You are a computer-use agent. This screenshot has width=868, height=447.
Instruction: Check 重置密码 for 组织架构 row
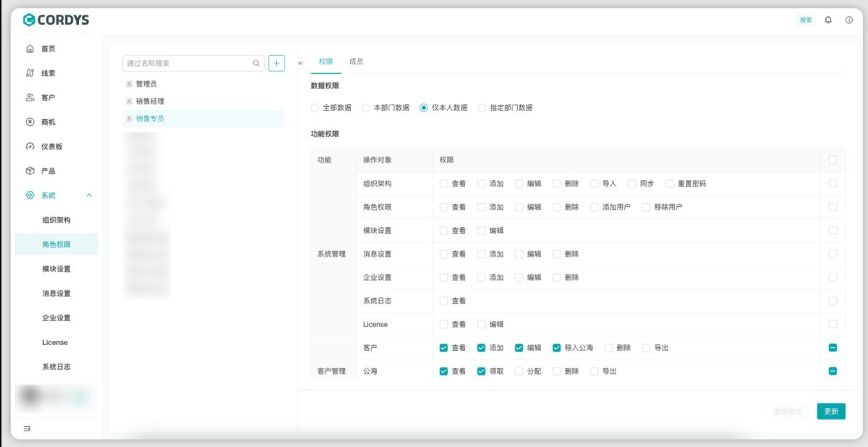click(670, 184)
